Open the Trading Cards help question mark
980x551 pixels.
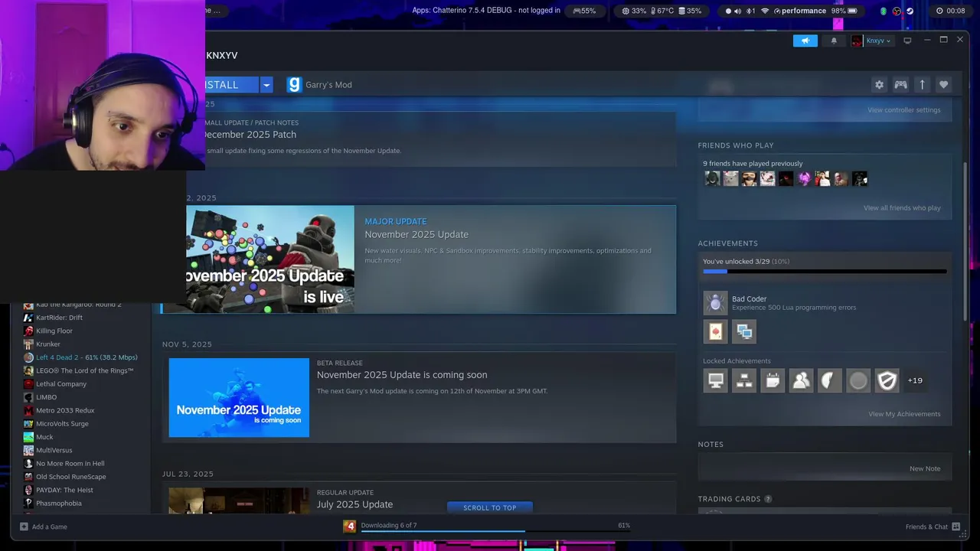[768, 499]
